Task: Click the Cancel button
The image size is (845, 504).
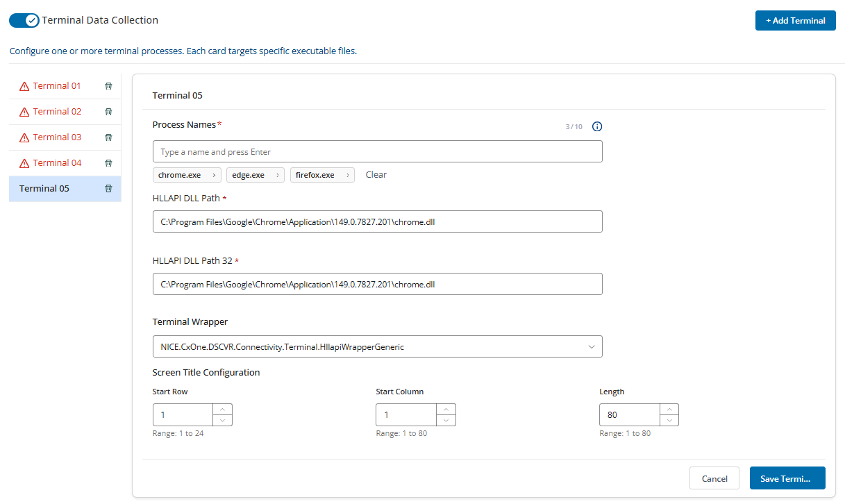Action: click(714, 478)
